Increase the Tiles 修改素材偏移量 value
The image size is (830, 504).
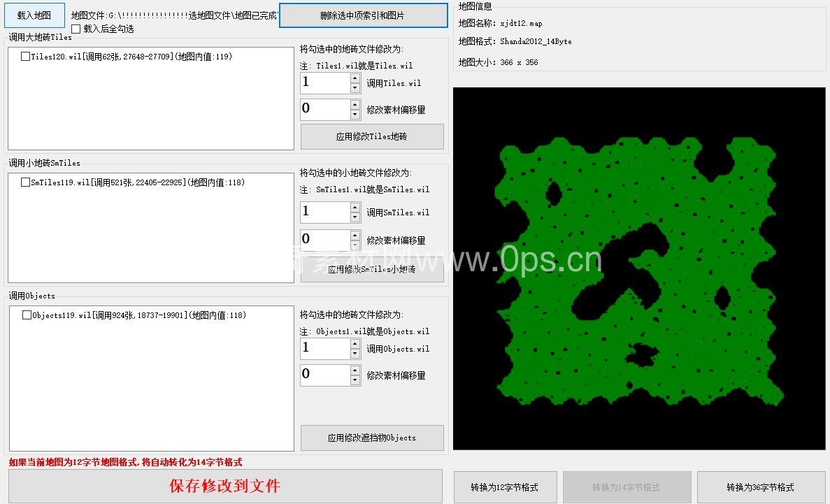355,105
